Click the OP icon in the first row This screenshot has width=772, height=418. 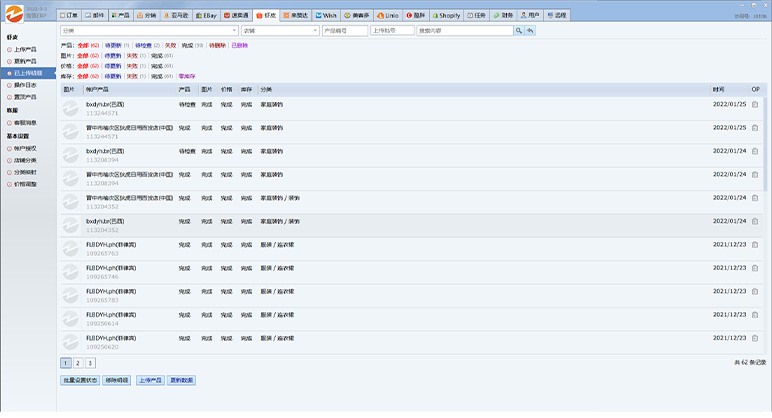[x=756, y=103]
